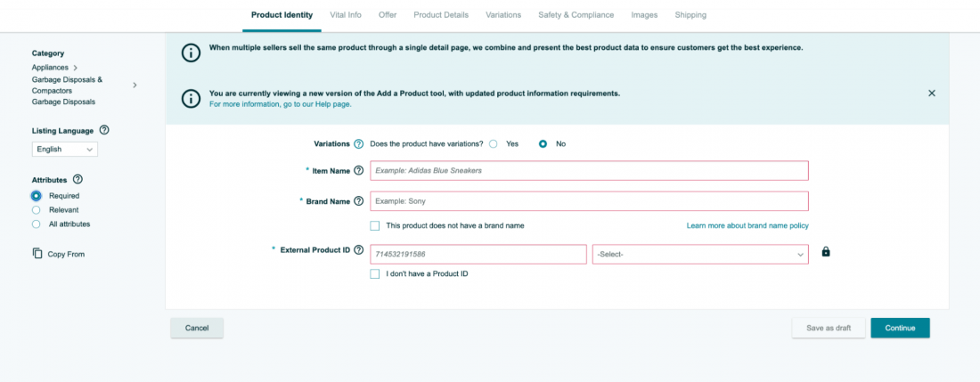
Task: Click the External Product ID help icon
Action: point(358,249)
